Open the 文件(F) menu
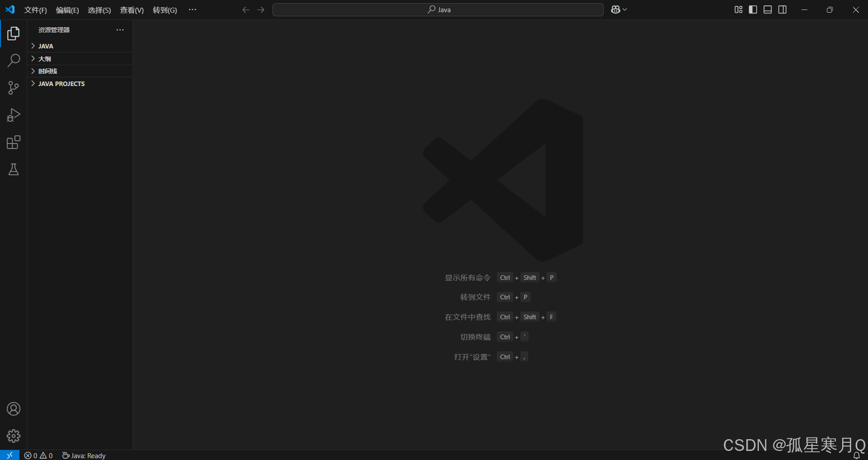Viewport: 868px width, 460px height. 36,10
